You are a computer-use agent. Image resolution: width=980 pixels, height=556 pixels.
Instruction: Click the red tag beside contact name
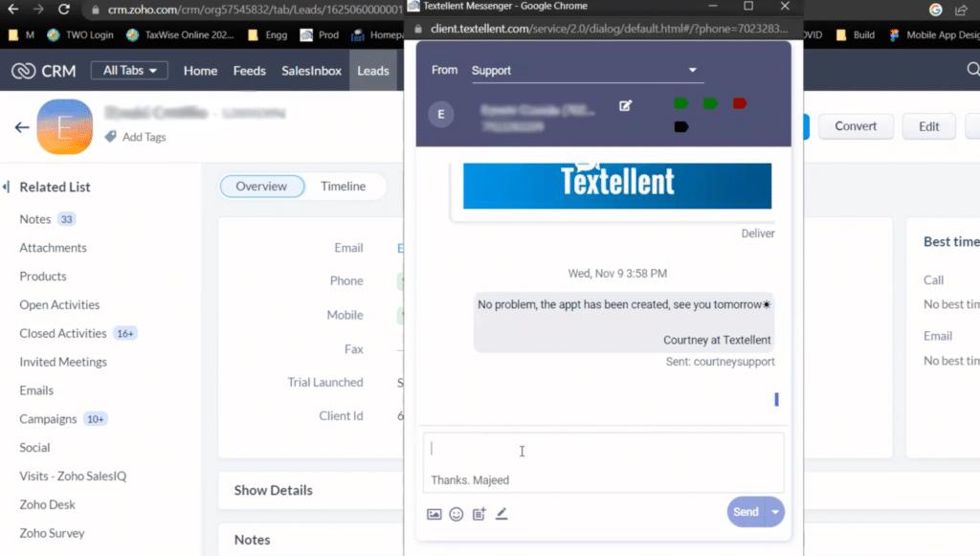(739, 102)
